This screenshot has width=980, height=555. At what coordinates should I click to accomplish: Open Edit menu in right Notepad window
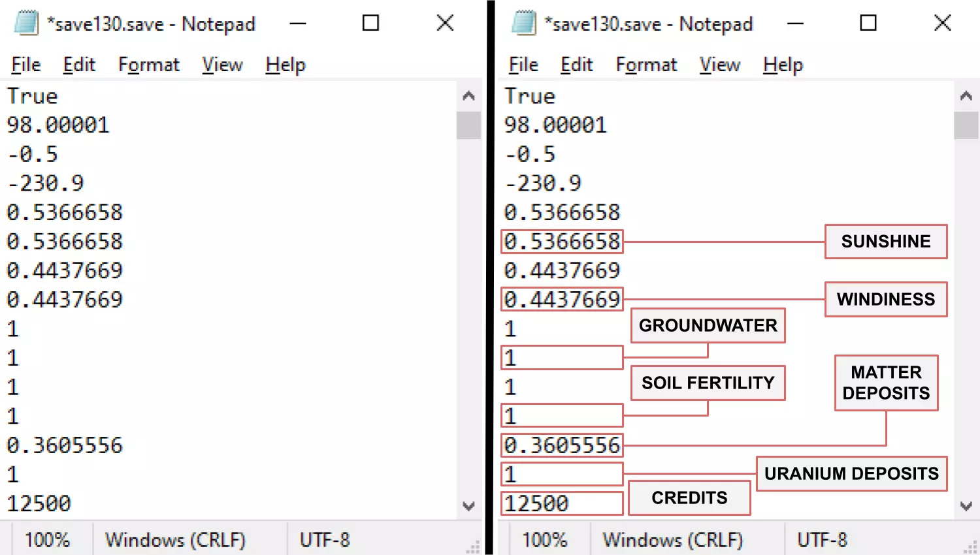pos(577,65)
